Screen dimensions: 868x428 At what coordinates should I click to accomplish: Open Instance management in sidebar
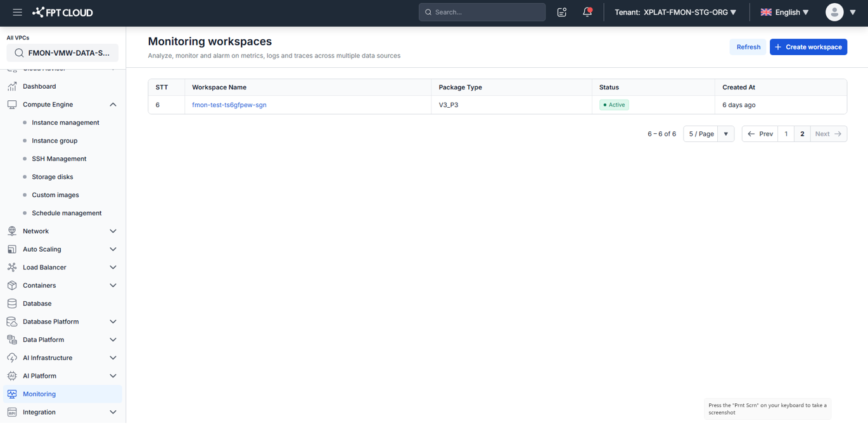[x=65, y=122]
